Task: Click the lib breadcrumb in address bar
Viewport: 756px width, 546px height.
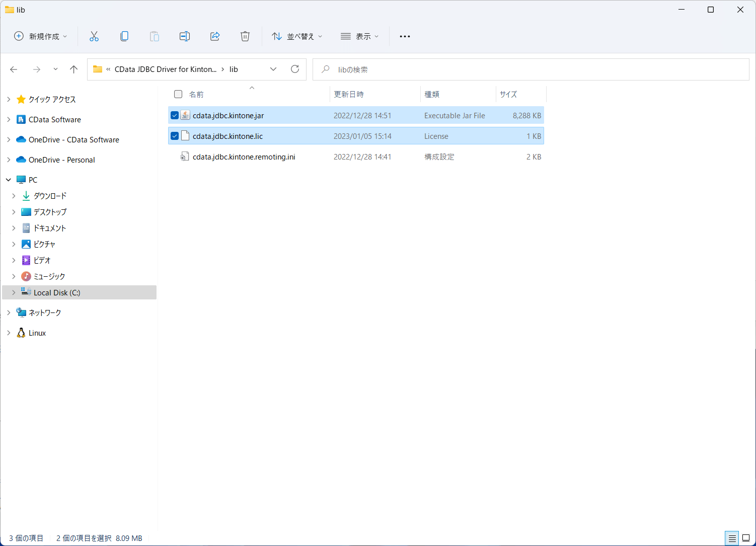Action: (x=234, y=69)
